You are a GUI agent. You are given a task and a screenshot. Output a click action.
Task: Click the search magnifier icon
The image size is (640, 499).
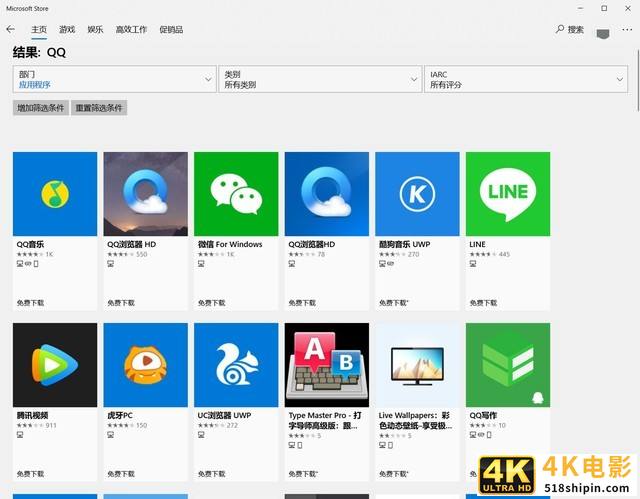(x=560, y=29)
